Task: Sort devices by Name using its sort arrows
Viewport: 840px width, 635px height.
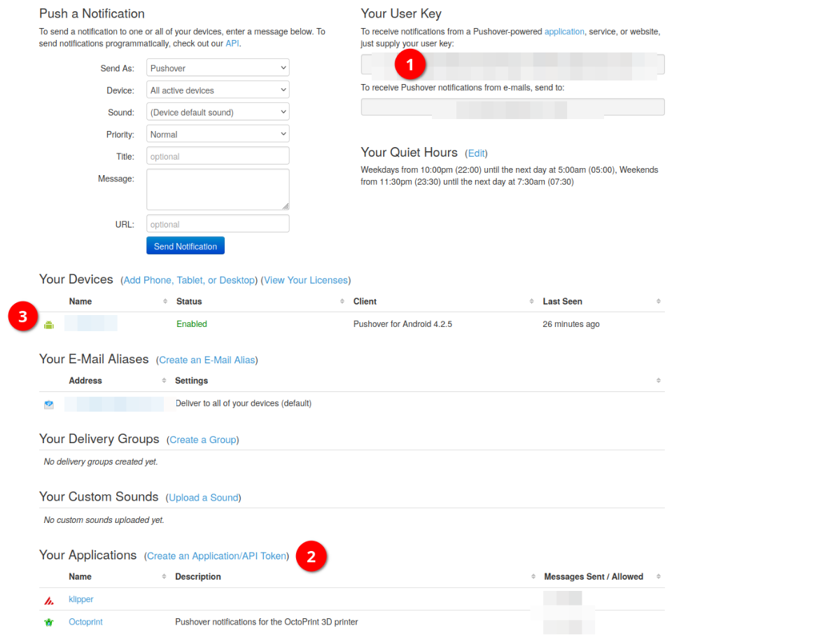Action: click(166, 302)
